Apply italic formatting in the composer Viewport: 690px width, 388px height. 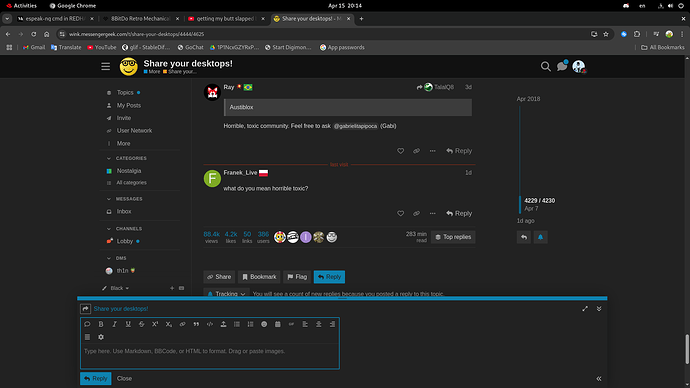coord(114,324)
